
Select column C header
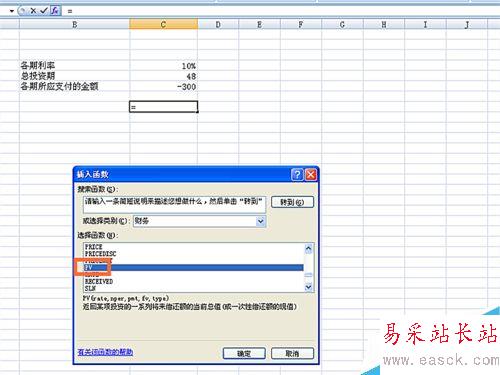click(x=163, y=24)
